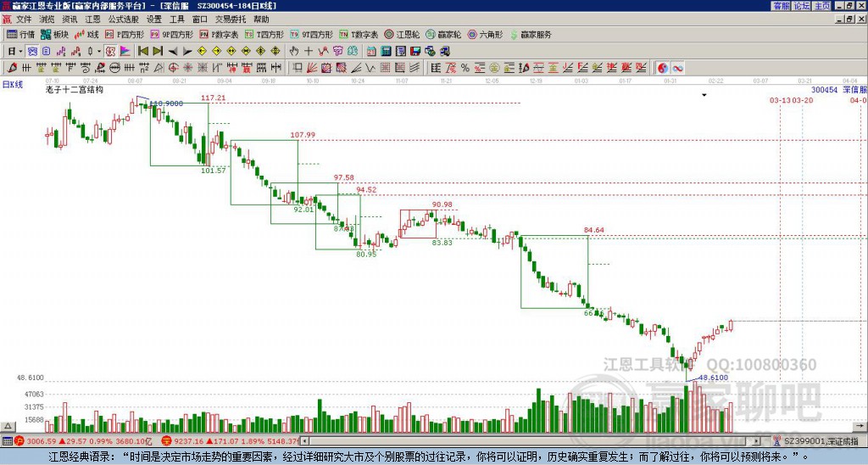Screen dimensions: 868x465
Task: Open the T四方形 tool
Action: click(264, 34)
